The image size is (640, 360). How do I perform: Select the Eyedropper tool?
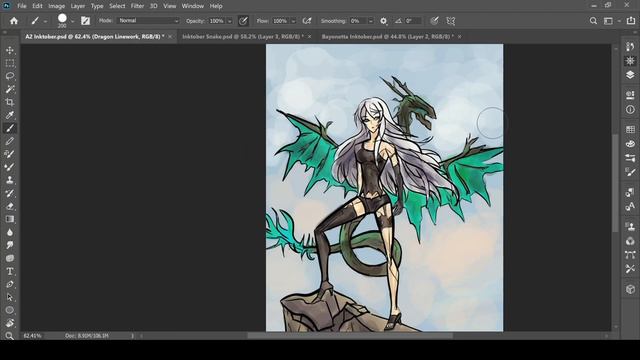pos(10,115)
